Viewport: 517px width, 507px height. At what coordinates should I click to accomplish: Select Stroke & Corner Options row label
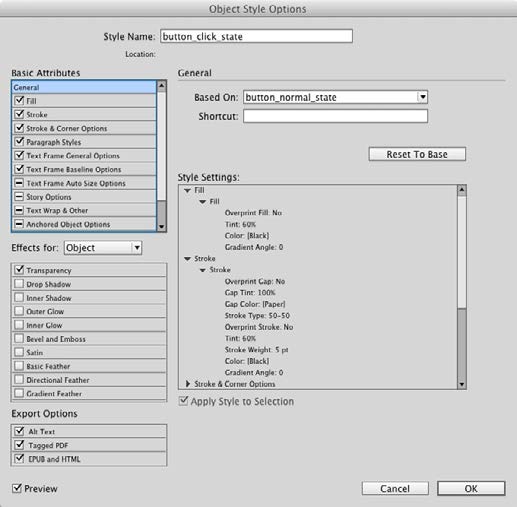click(67, 128)
